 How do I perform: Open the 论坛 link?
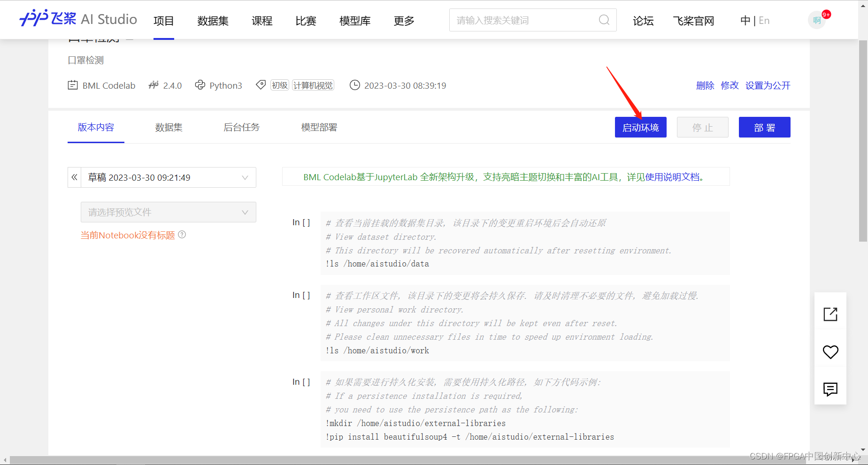[643, 21]
